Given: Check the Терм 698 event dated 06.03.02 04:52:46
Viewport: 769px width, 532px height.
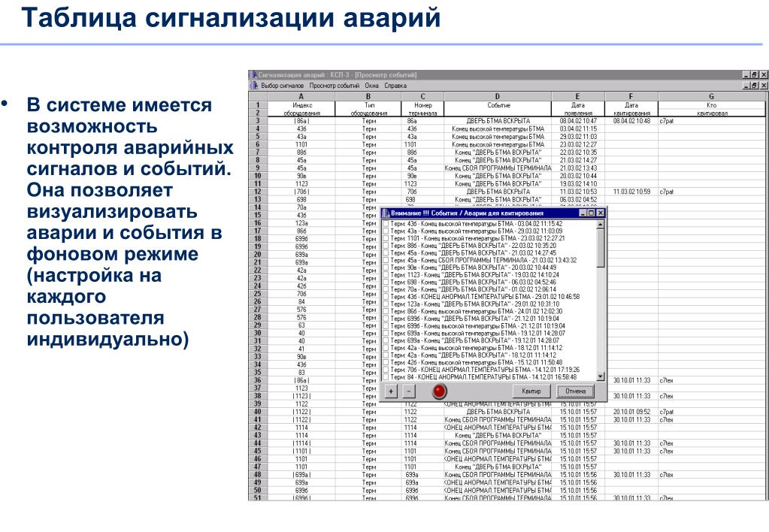Looking at the screenshot, I should point(386,283).
